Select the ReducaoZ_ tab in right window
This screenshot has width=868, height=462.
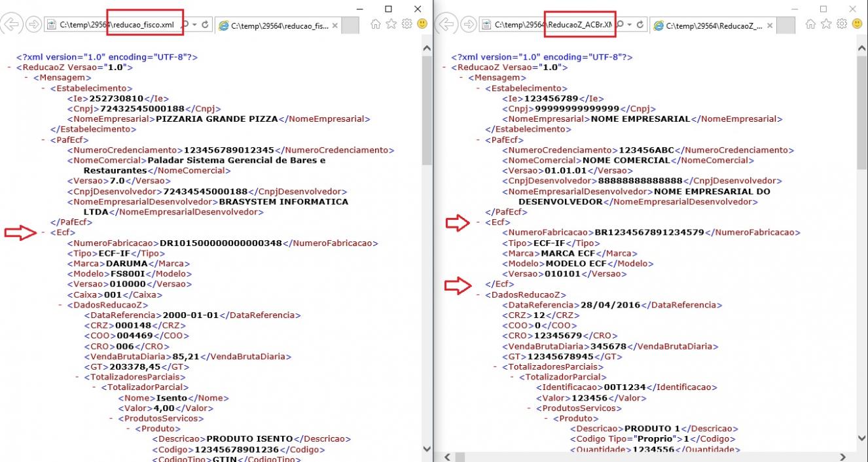point(713,26)
